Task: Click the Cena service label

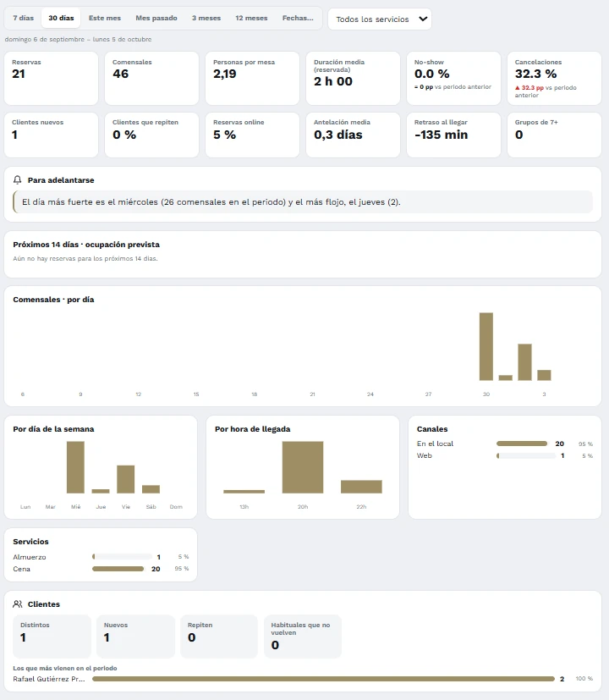Action: (21, 569)
